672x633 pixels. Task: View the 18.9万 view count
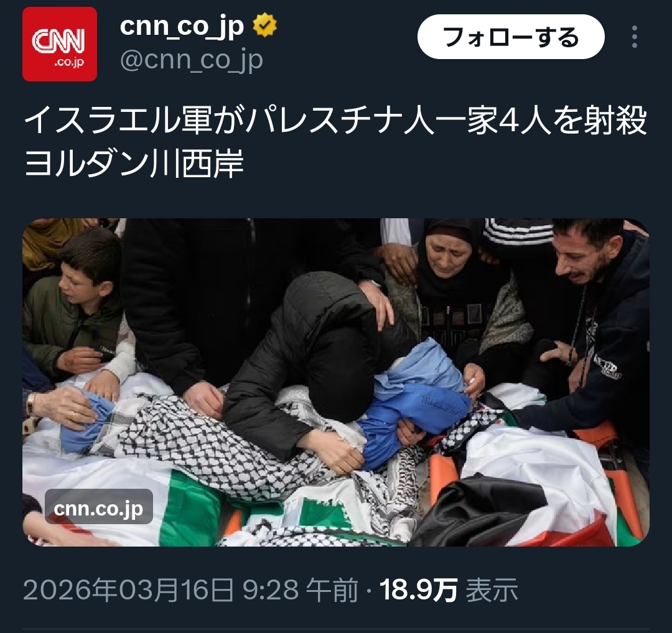click(x=419, y=589)
